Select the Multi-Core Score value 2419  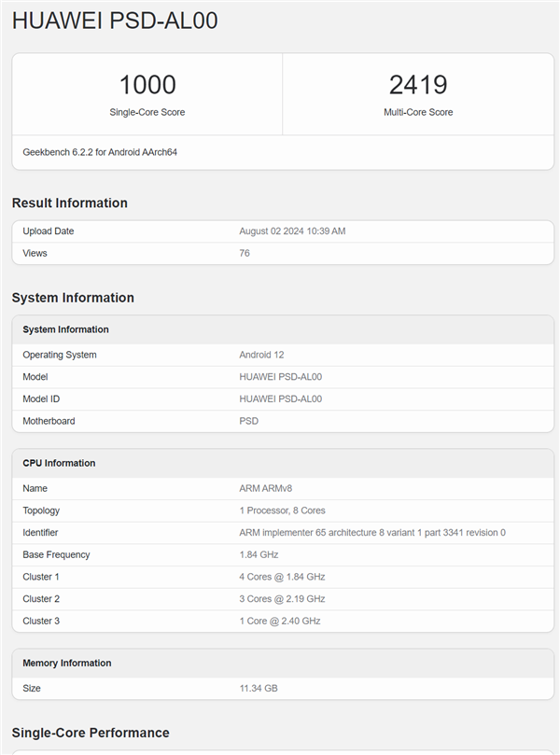click(418, 85)
